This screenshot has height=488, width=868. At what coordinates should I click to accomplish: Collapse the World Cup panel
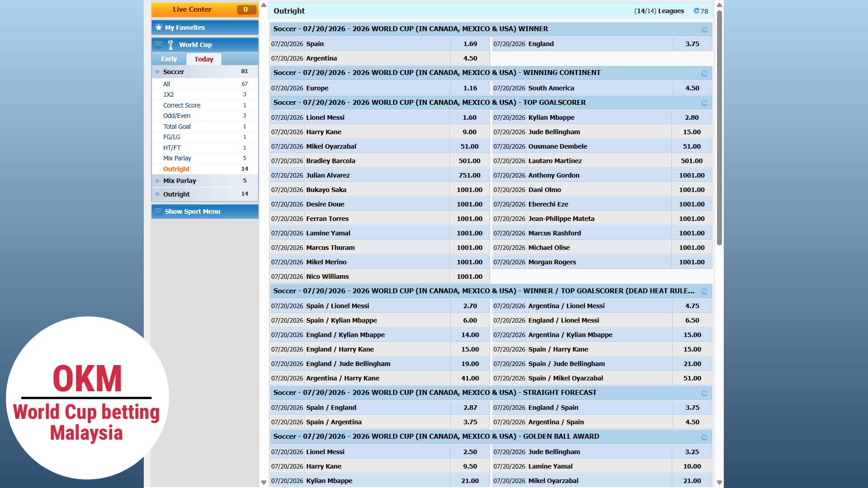pyautogui.click(x=159, y=45)
